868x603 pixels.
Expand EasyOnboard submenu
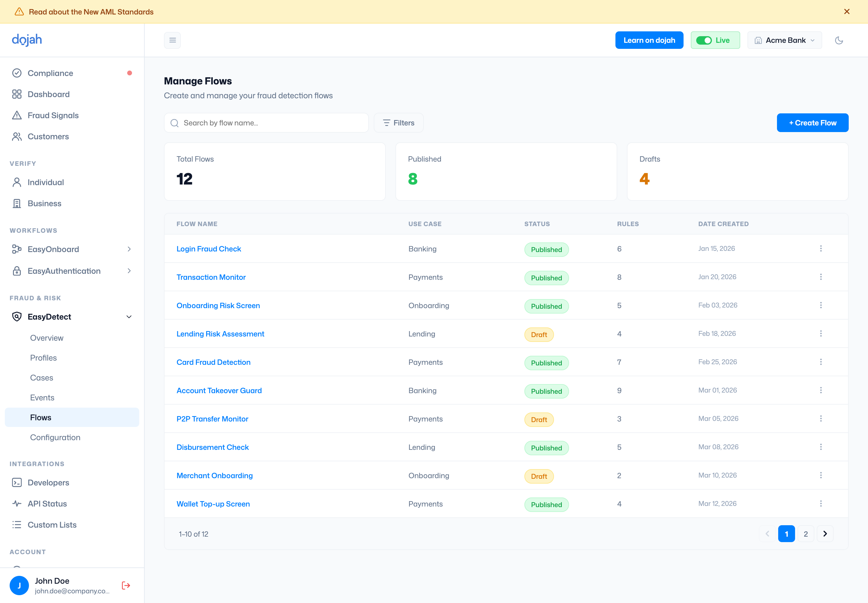coord(72,249)
